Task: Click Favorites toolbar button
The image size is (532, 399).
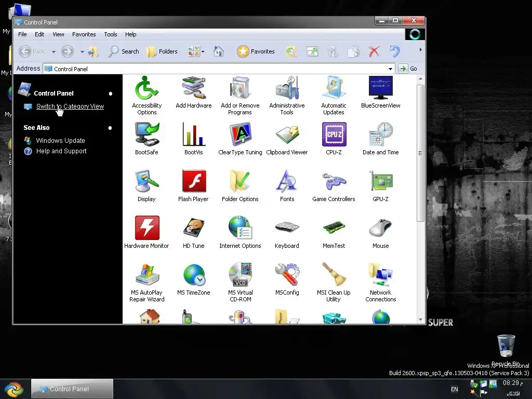Action: pos(256,51)
